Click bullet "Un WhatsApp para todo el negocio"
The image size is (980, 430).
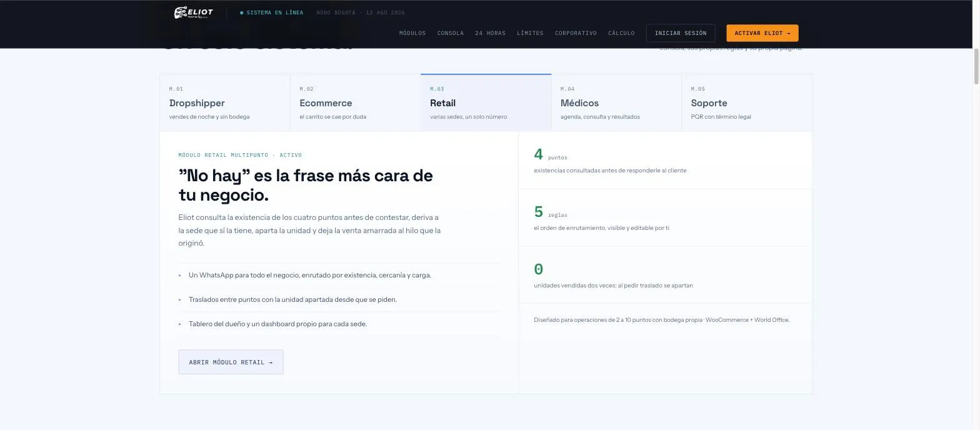click(x=310, y=275)
